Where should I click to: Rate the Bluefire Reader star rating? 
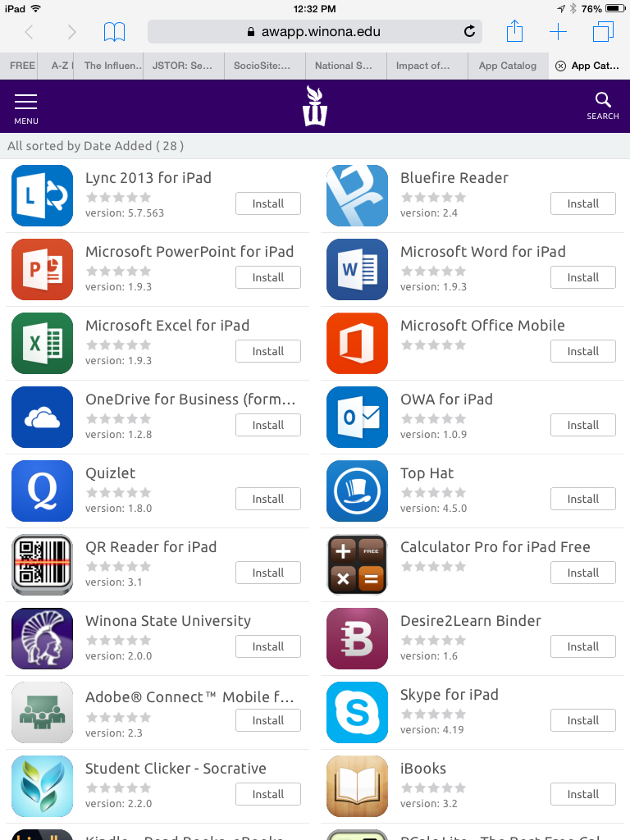(432, 197)
